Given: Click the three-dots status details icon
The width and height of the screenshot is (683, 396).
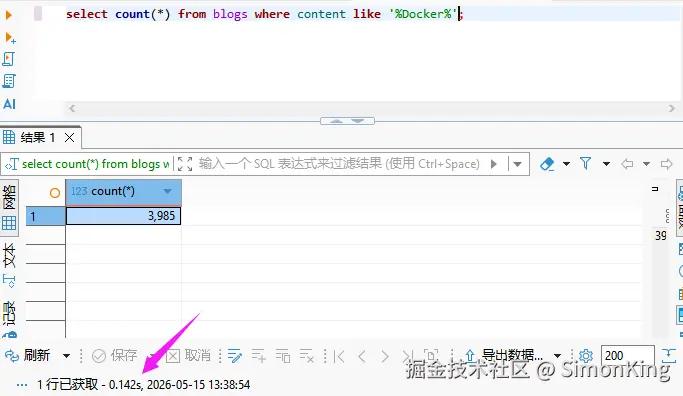Looking at the screenshot, I should click(21, 385).
